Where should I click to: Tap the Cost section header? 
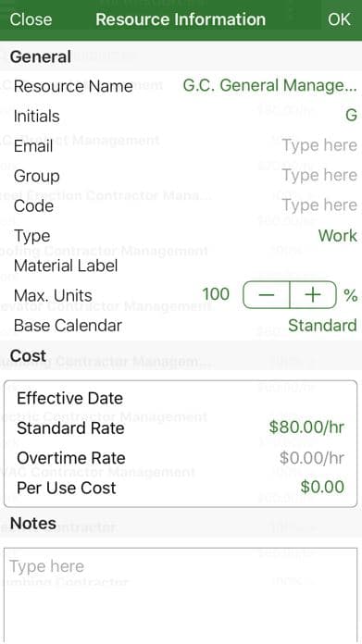pos(28,355)
